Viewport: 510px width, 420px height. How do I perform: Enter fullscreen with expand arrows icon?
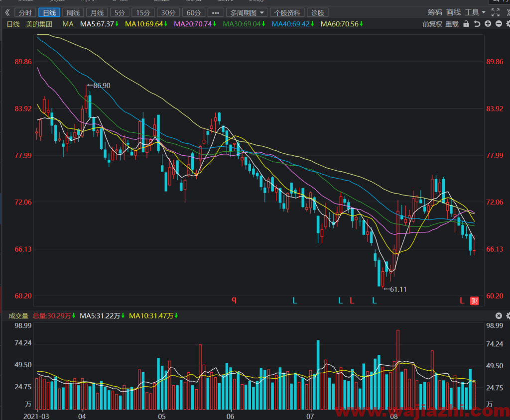point(496,12)
